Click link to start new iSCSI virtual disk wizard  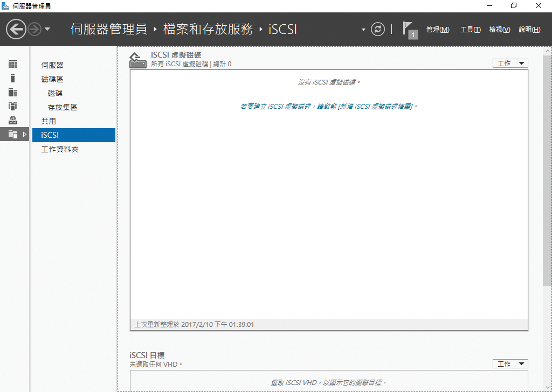pos(328,106)
